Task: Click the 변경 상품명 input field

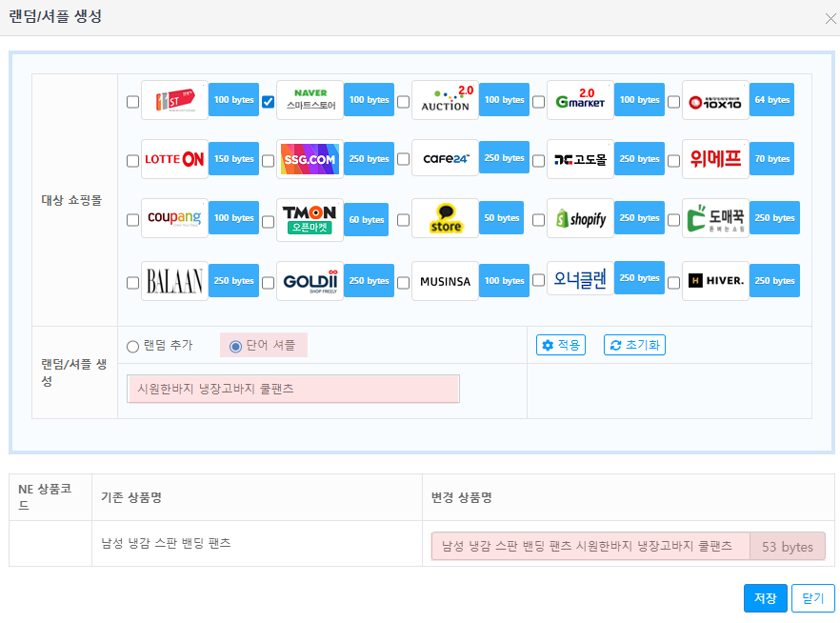Action: tap(590, 547)
